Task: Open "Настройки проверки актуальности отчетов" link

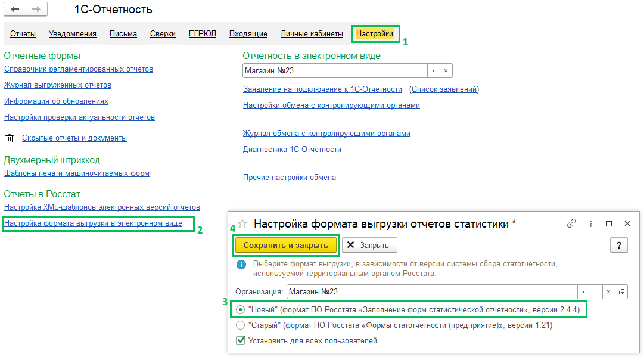Action: 79,117
